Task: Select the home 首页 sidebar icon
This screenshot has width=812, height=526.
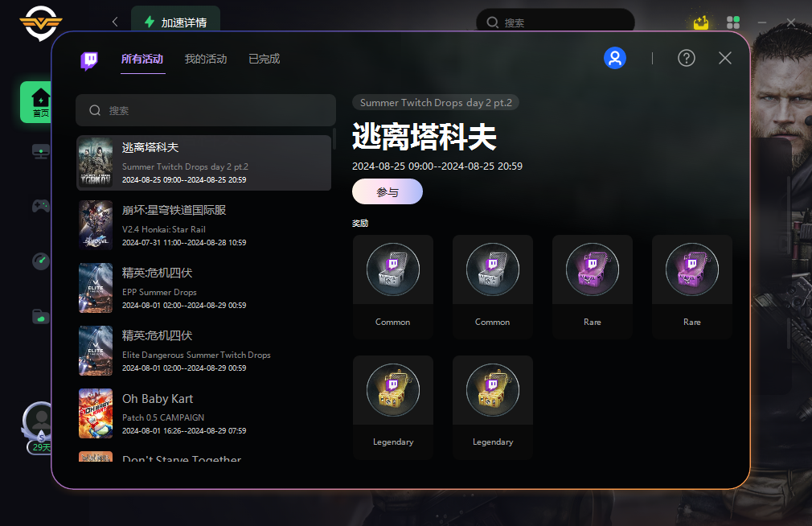Action: 40,102
